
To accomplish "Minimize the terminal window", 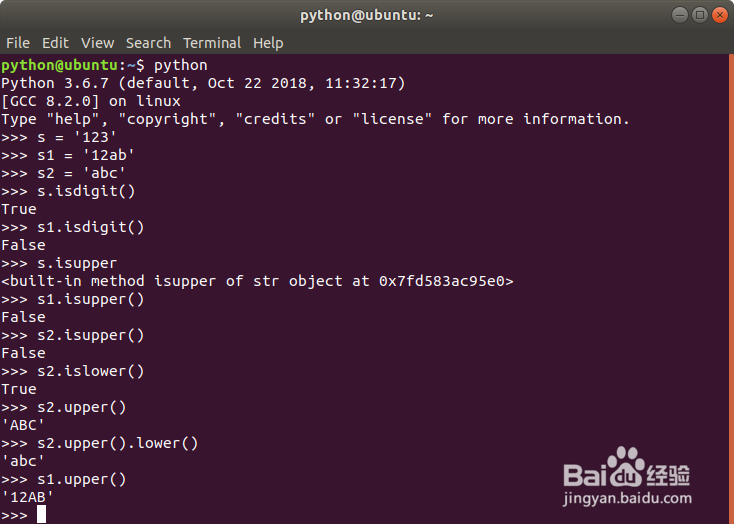I will (681, 15).
